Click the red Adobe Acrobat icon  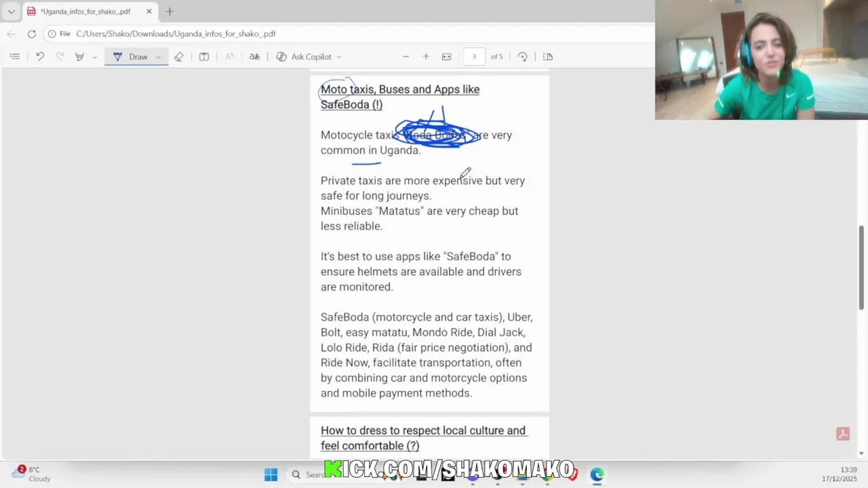pyautogui.click(x=843, y=434)
